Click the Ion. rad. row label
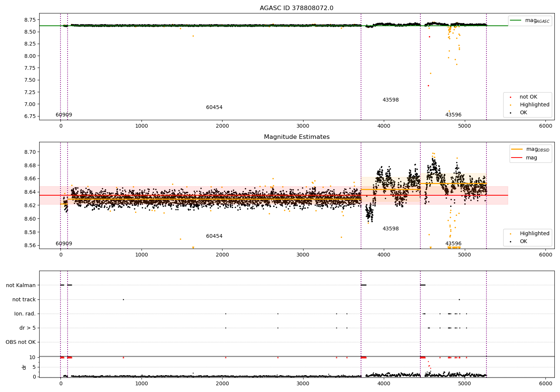This screenshot has height=392, width=560. 25,314
